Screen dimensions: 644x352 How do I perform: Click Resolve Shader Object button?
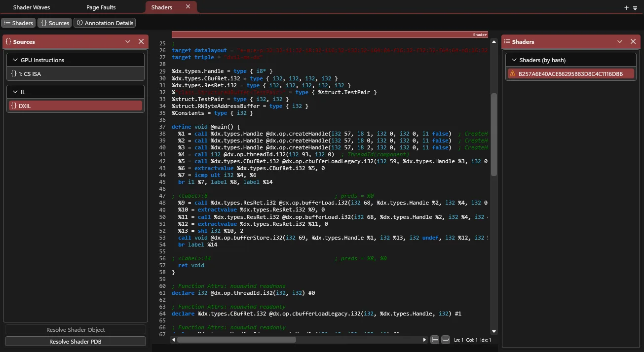[x=76, y=330]
